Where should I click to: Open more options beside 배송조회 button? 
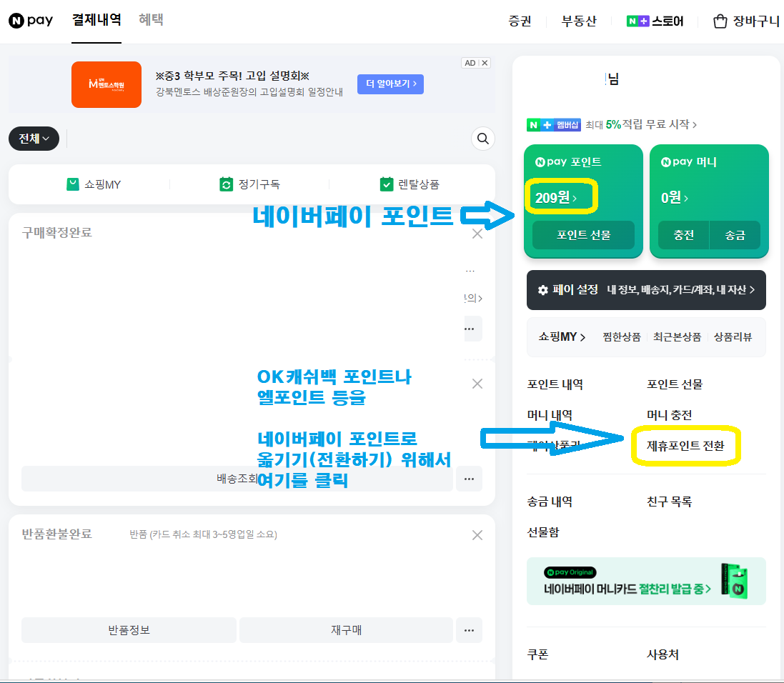469,479
